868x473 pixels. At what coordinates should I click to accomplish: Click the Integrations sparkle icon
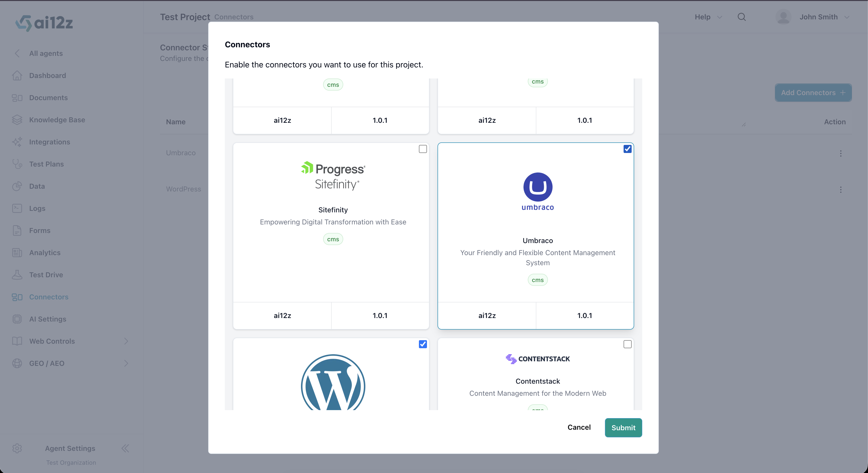pyautogui.click(x=17, y=142)
